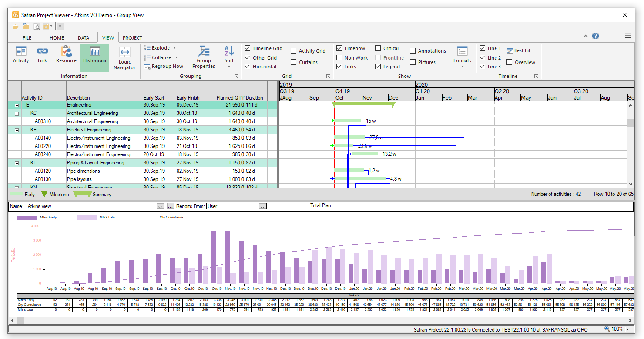Click the Best Fit timeline button
Viewport: 644px width, 339px height.
click(x=518, y=50)
